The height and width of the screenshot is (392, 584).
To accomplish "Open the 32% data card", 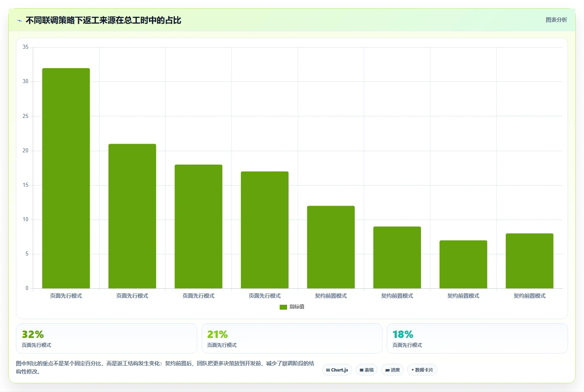I will pyautogui.click(x=106, y=338).
